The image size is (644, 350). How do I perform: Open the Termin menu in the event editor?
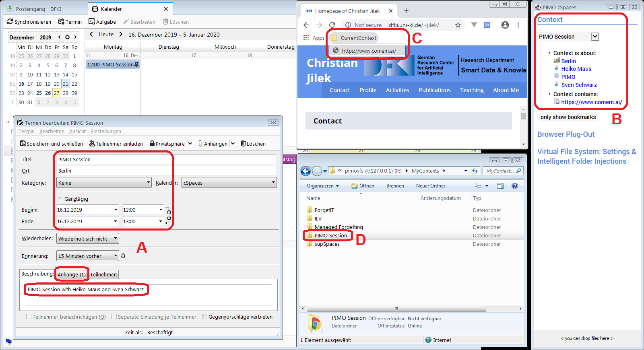(x=27, y=132)
